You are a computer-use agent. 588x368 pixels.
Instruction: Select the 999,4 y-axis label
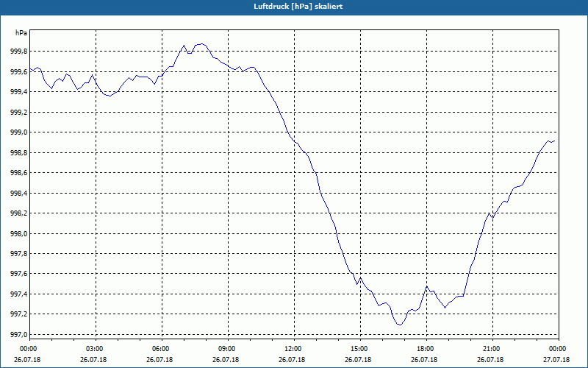[19, 92]
